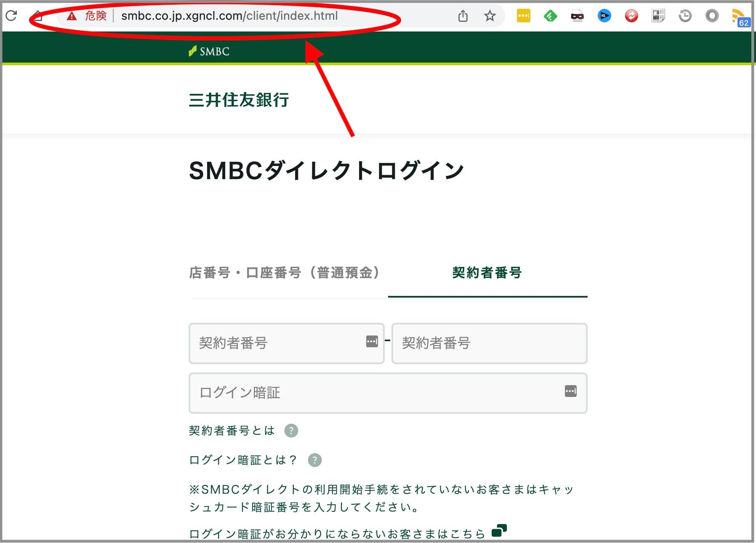
Task: Open the ログイン暗証とは？ help link
Action: [x=244, y=460]
